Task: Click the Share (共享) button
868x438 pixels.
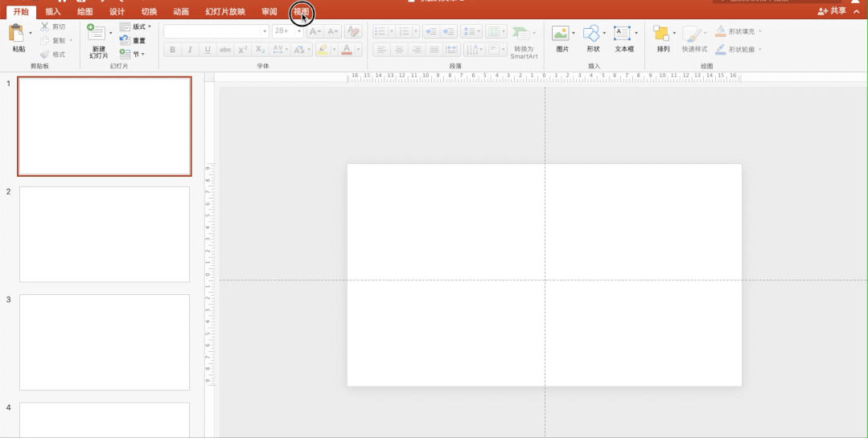Action: [x=833, y=11]
